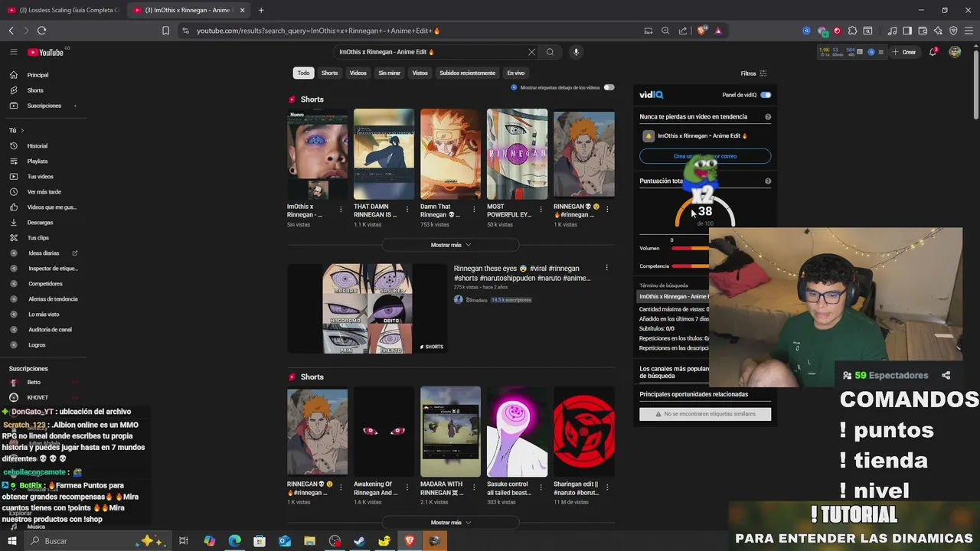
Task: Open Microsoft Store from the taskbar
Action: (260, 541)
